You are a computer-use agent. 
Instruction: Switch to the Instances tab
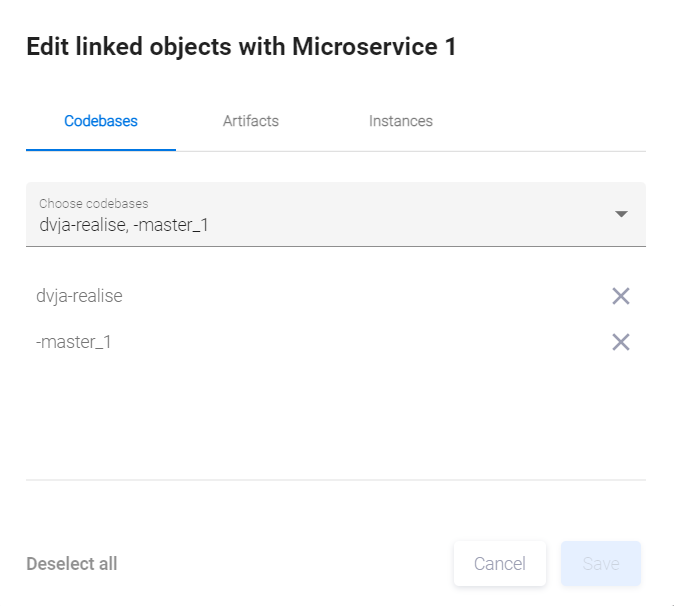point(401,121)
